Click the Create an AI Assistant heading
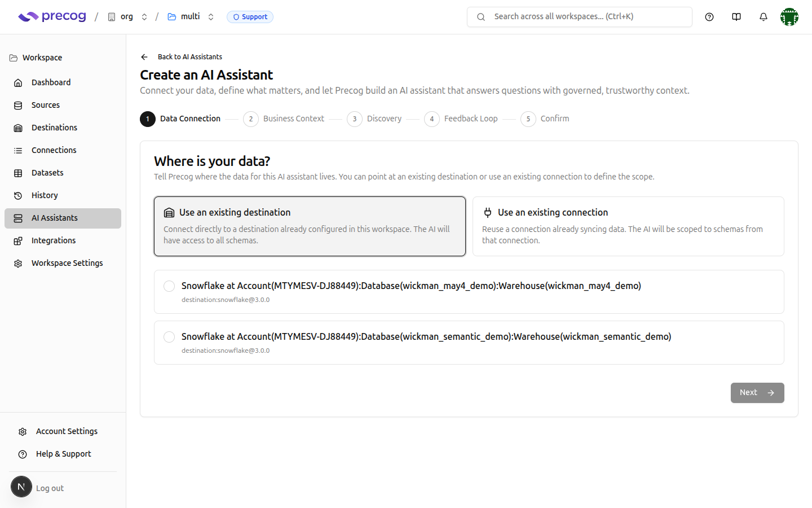812x508 pixels. tap(206, 75)
